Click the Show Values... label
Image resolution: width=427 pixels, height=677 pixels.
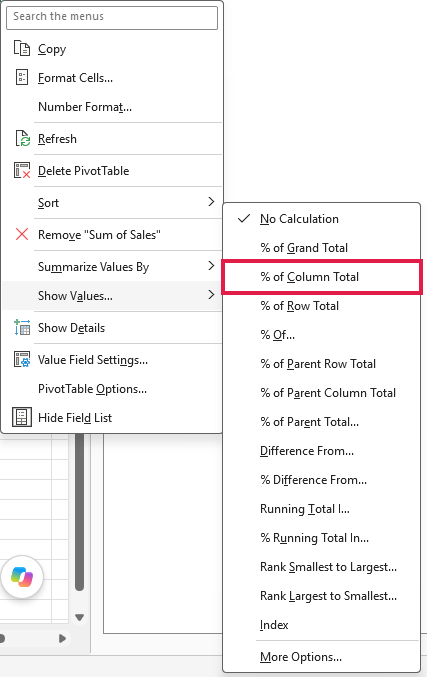click(x=75, y=296)
